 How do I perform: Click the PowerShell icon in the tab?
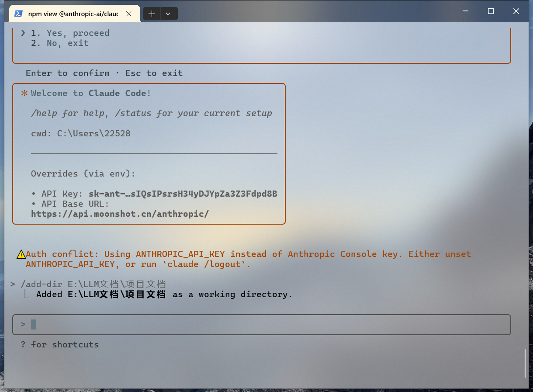(x=18, y=14)
